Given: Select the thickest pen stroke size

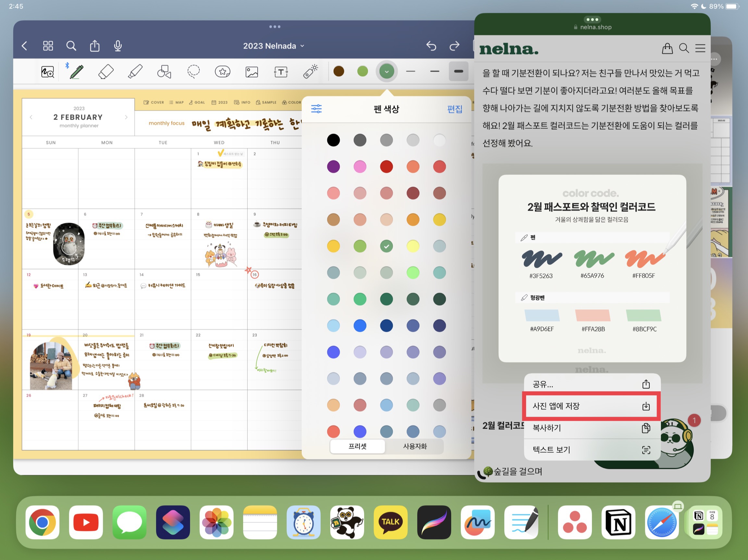Looking at the screenshot, I should [458, 71].
